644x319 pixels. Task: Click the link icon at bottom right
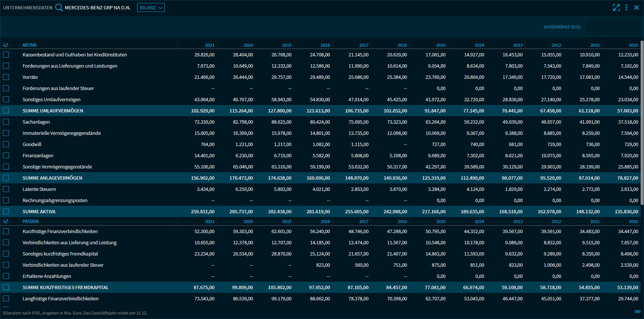(x=637, y=312)
